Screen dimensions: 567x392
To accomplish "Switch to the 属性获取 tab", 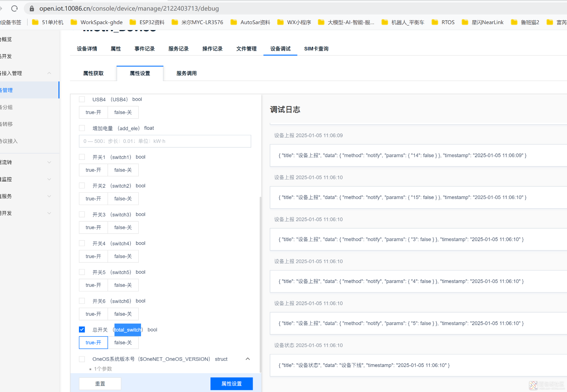I will 93,73.
